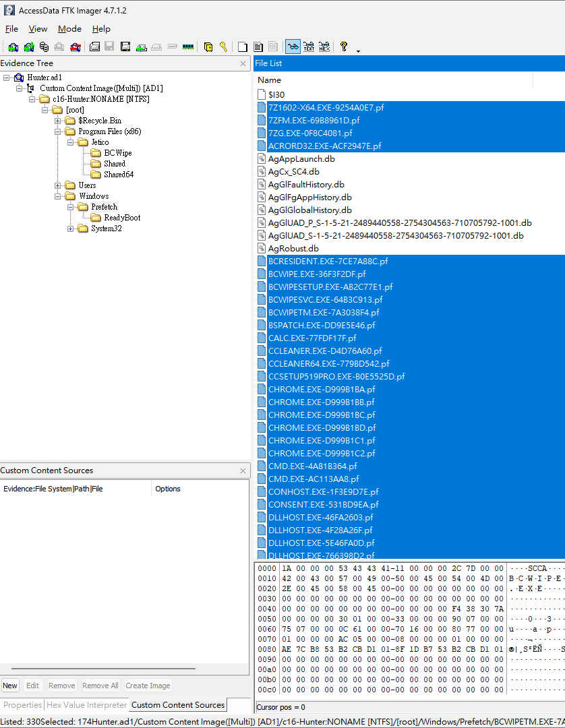Expand the Users folder node
565x728 pixels.
[x=58, y=186]
